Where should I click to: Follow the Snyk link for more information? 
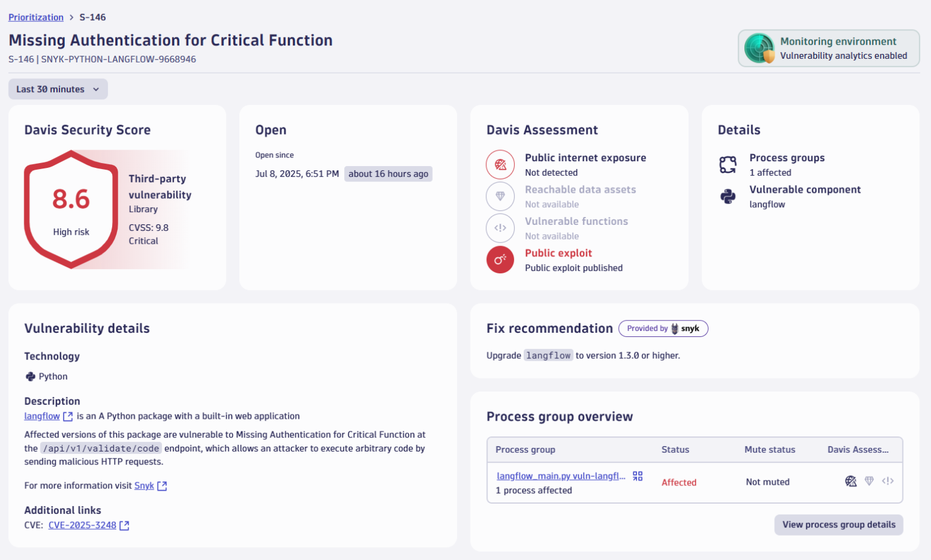144,485
